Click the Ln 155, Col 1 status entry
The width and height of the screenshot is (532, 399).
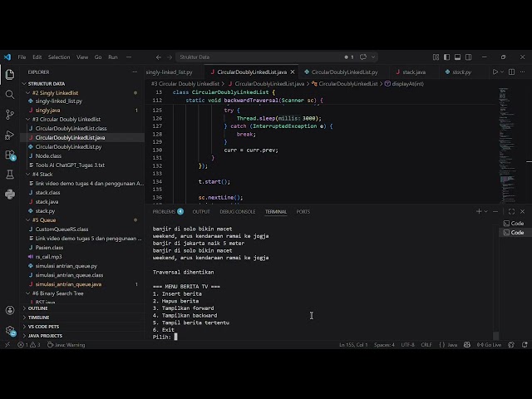pyautogui.click(x=353, y=345)
